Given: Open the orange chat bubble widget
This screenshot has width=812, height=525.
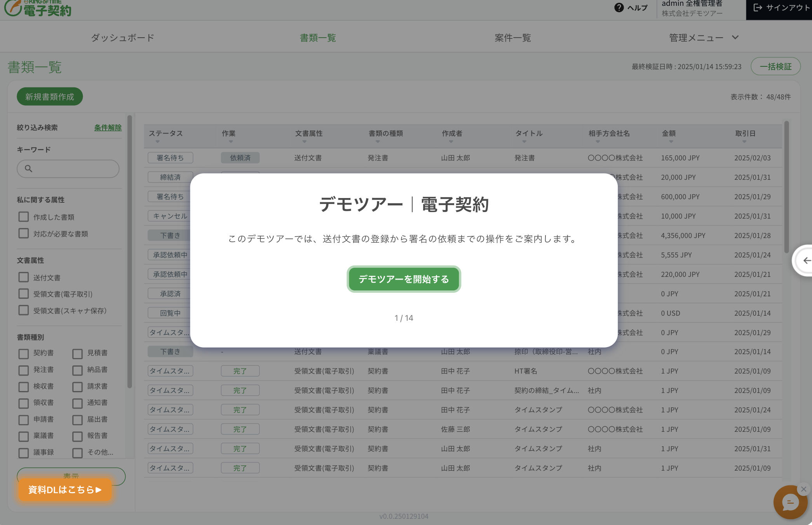Looking at the screenshot, I should tap(790, 502).
